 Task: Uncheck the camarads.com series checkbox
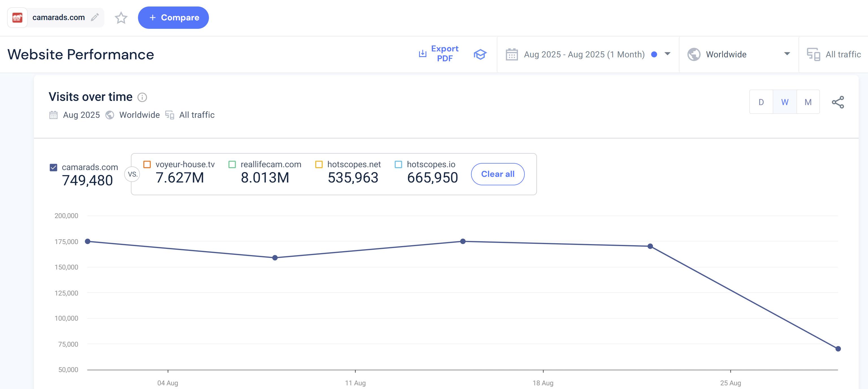53,168
